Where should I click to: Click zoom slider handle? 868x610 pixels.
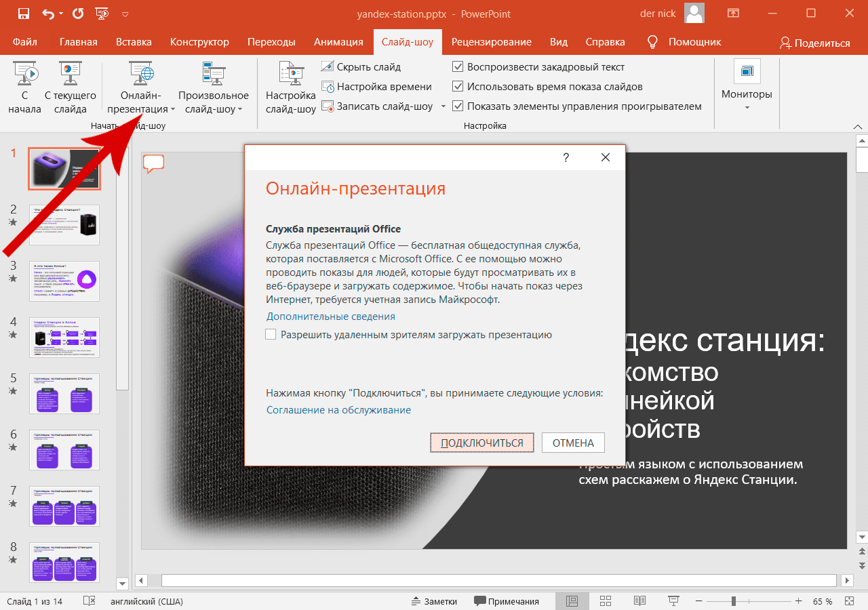733,601
